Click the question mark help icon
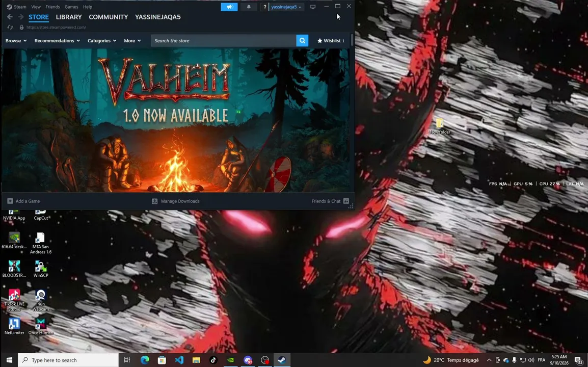588x367 pixels. pyautogui.click(x=265, y=7)
